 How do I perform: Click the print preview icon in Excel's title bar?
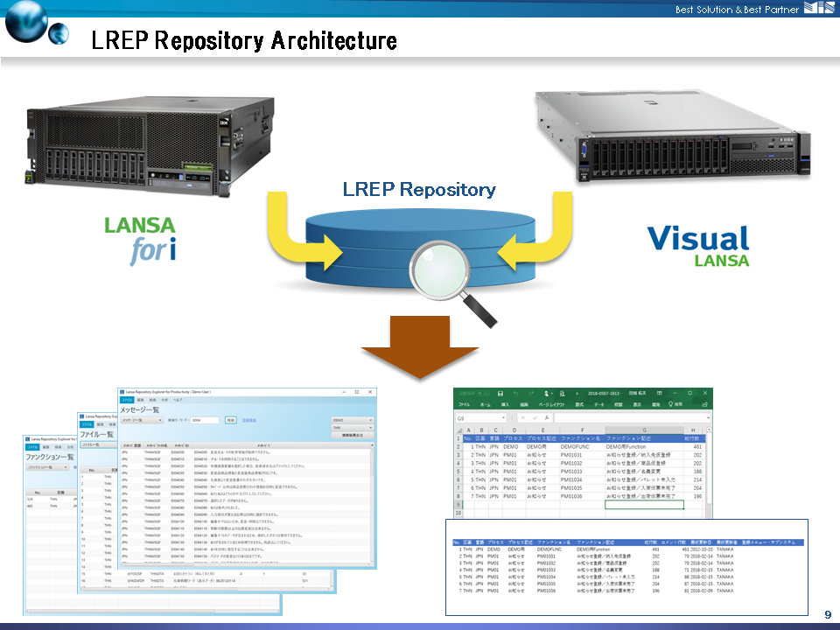coord(562,393)
